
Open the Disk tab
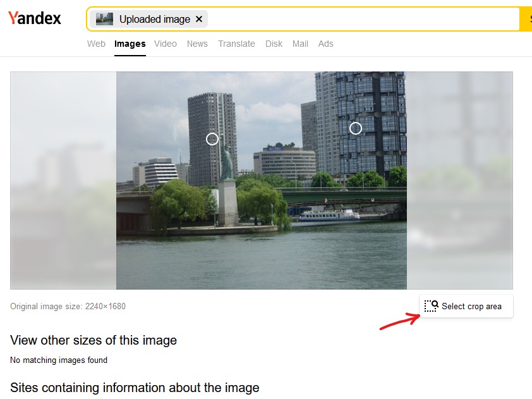tap(274, 44)
